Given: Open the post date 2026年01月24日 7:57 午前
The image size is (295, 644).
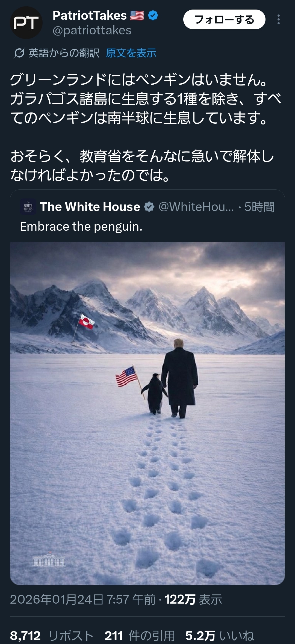Looking at the screenshot, I should point(83,600).
